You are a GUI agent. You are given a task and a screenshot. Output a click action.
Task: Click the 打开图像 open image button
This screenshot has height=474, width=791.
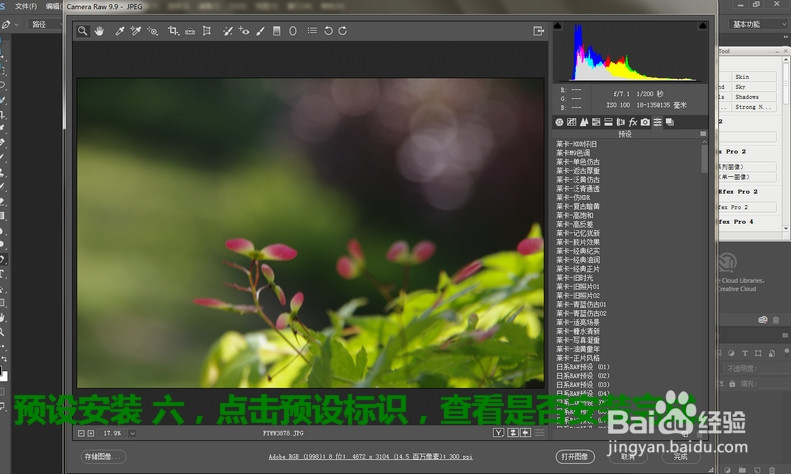pos(575,457)
